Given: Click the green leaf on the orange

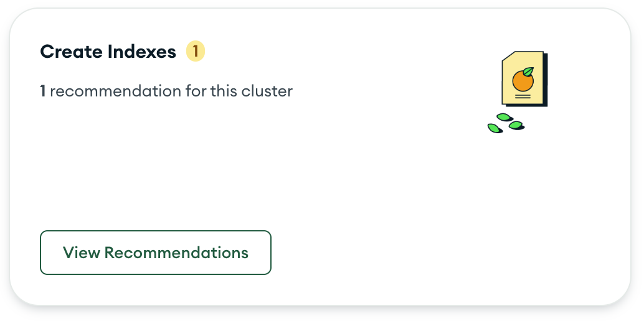Looking at the screenshot, I should pos(528,72).
